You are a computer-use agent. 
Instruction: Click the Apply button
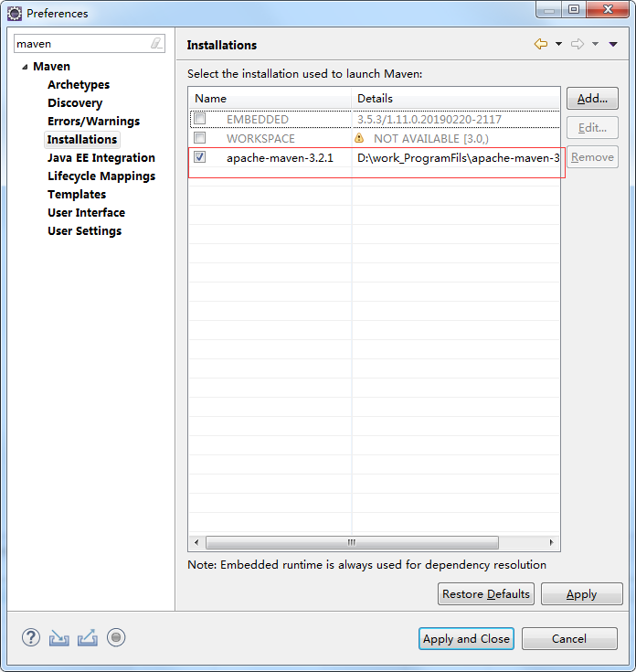[581, 594]
